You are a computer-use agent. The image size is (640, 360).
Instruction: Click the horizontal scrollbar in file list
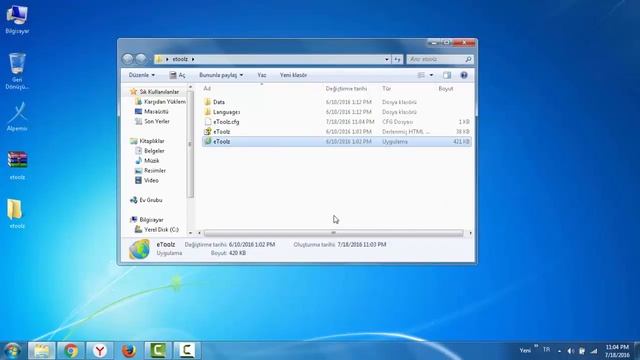tap(333, 233)
